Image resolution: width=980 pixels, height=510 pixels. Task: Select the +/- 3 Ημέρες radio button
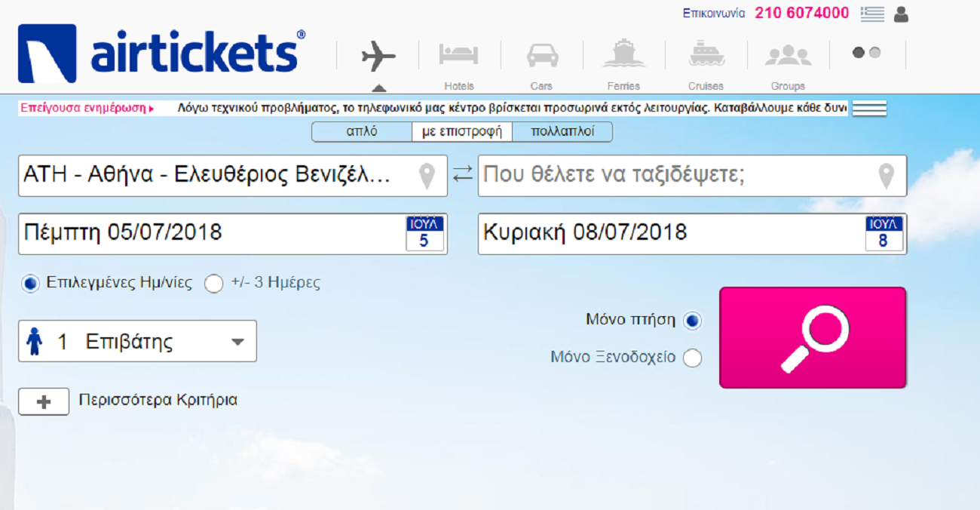[214, 284]
